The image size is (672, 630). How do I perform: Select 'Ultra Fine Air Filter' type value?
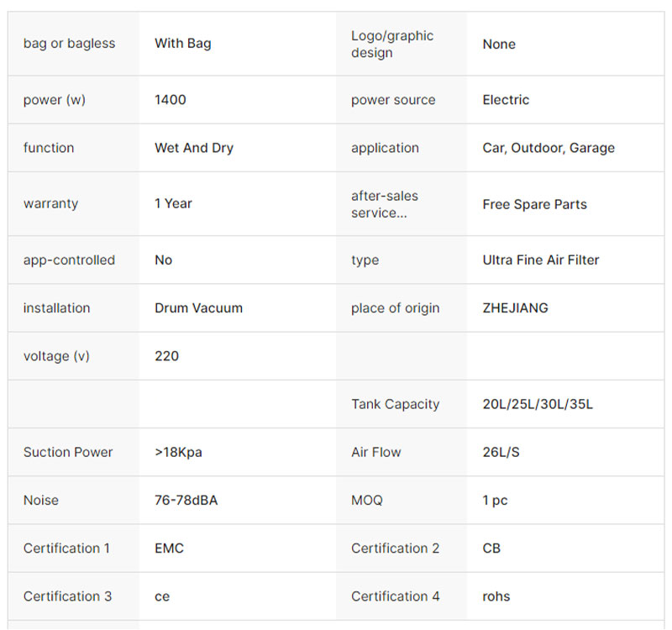tap(541, 260)
